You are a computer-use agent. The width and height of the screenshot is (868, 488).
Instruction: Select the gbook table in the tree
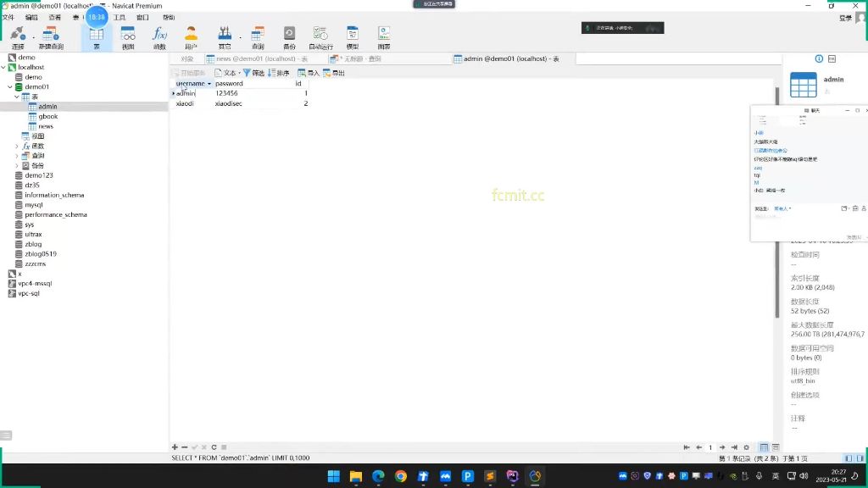pos(48,117)
